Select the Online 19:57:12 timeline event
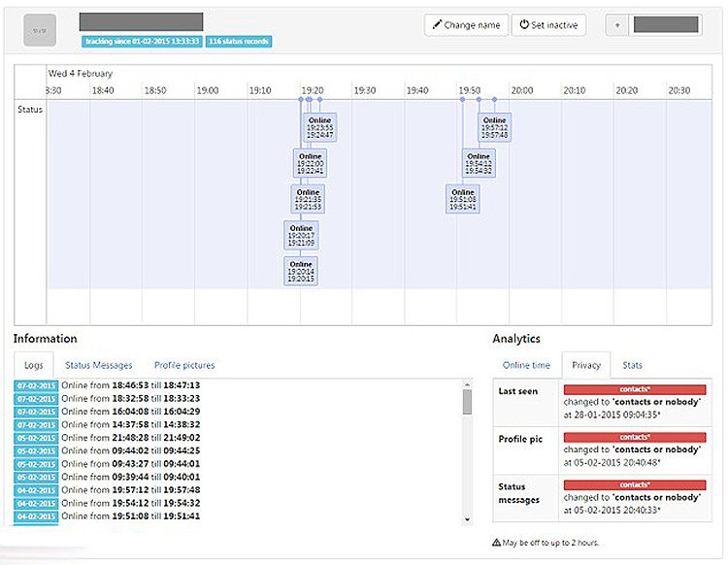Screen dimensions: 728x565 click(x=495, y=127)
